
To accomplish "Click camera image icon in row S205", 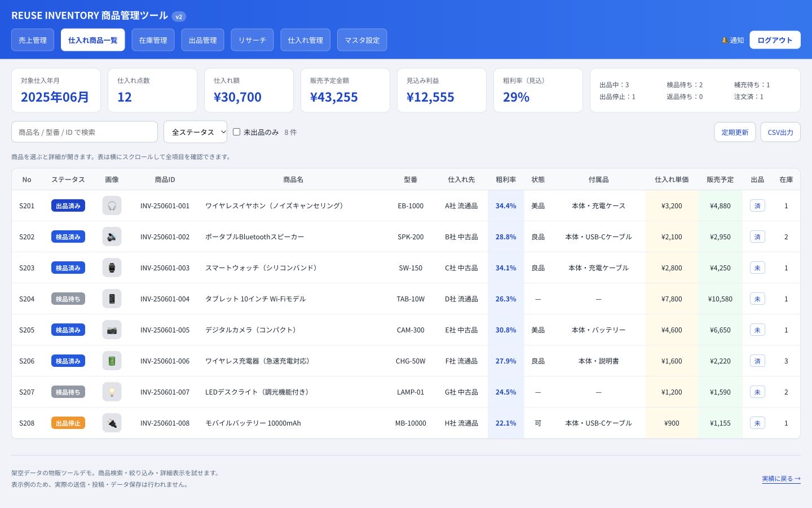I will [112, 330].
